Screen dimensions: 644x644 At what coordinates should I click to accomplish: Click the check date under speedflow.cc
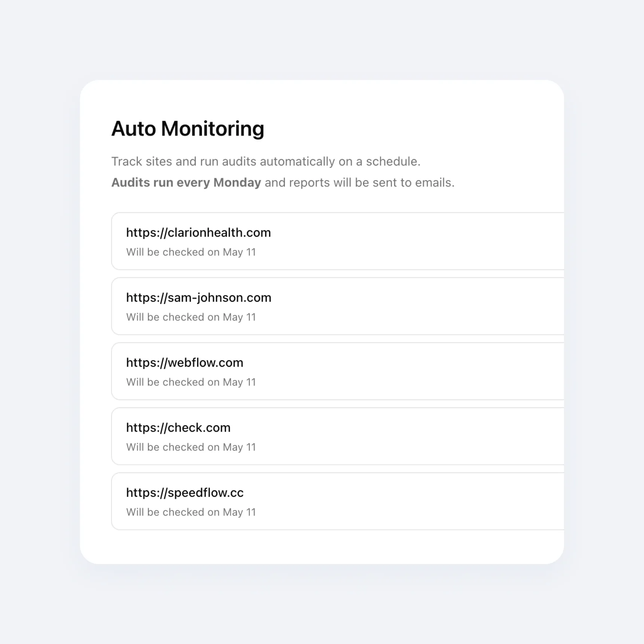tap(191, 512)
